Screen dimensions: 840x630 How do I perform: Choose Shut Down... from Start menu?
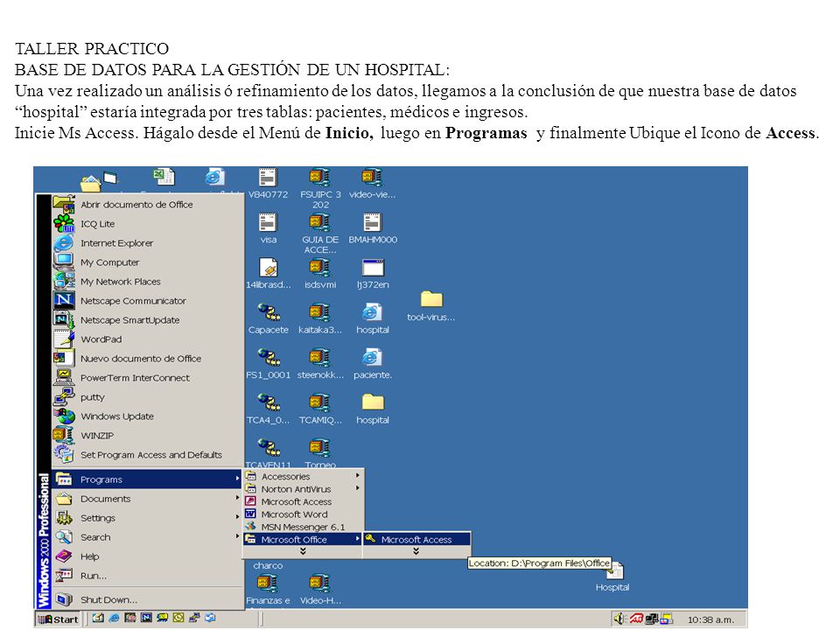[x=148, y=600]
